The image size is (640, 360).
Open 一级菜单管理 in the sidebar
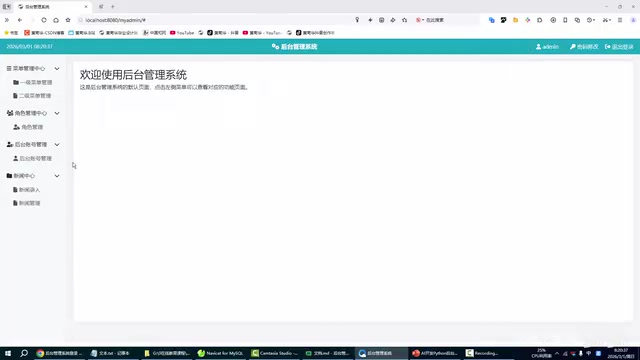[33, 82]
